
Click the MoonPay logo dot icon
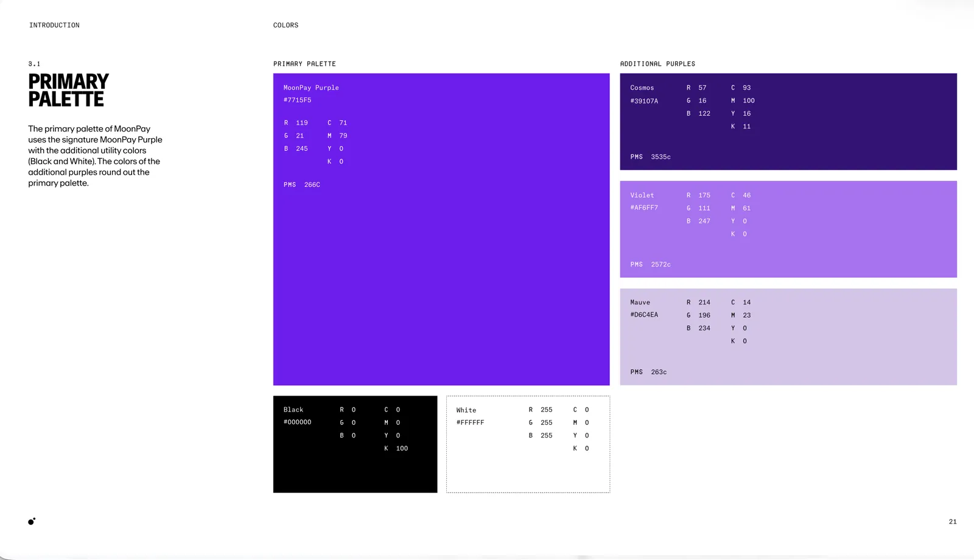tap(32, 521)
